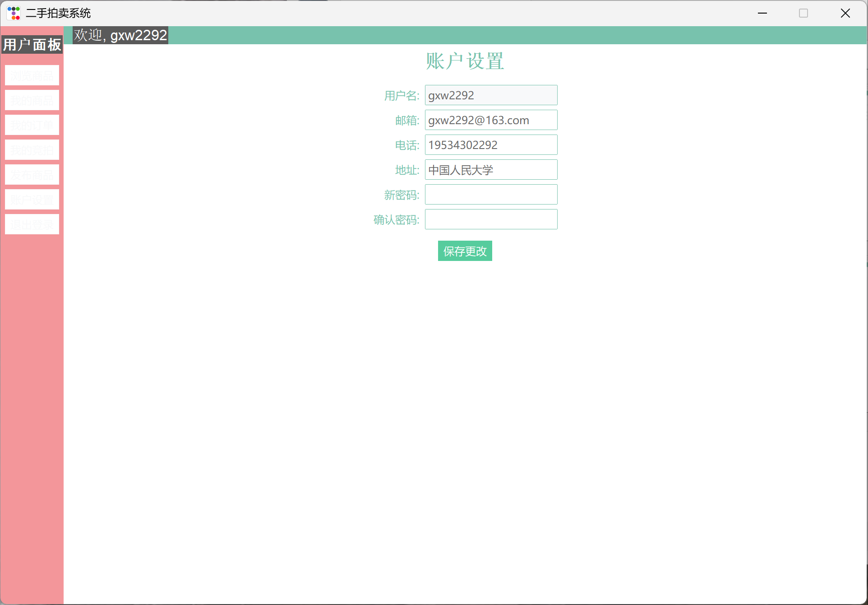Open 浏览商品 in the sidebar
This screenshot has height=605, width=868.
pos(32,75)
